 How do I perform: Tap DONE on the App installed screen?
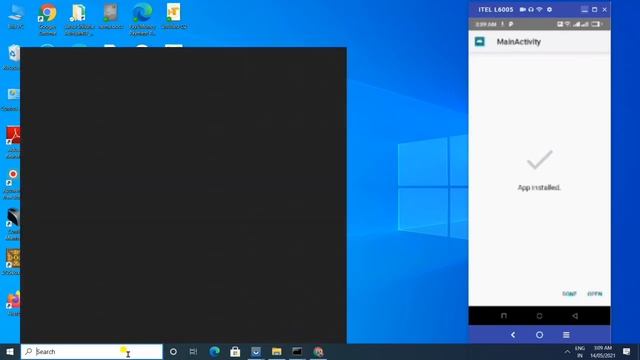click(x=569, y=294)
